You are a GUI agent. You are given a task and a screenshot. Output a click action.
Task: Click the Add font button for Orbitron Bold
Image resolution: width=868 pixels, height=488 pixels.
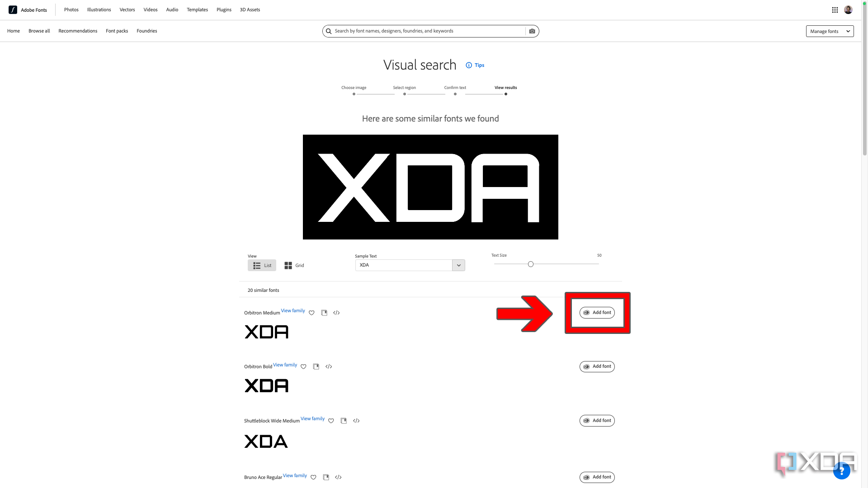pyautogui.click(x=597, y=366)
